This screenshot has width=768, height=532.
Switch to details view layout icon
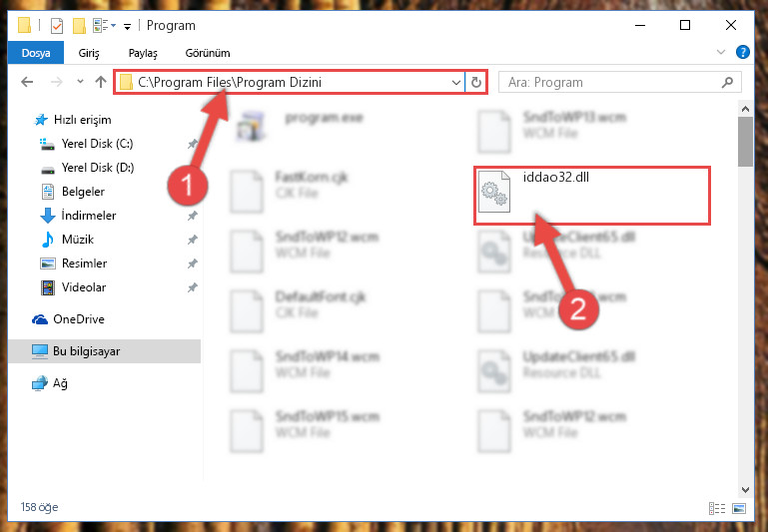[x=717, y=508]
